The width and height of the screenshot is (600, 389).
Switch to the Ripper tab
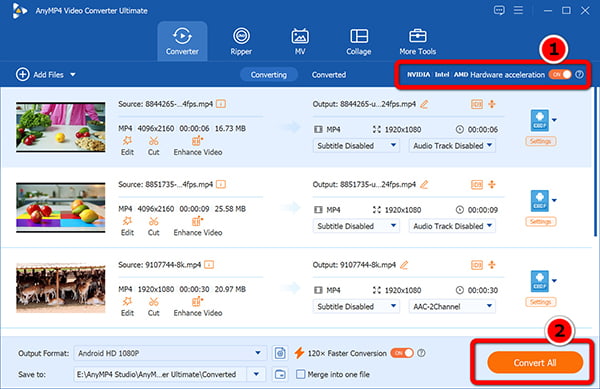point(241,41)
